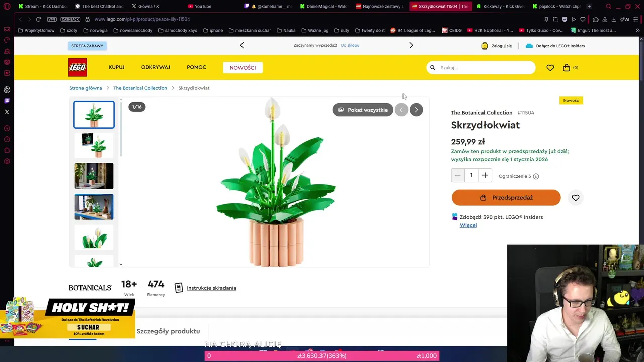Open X icon in Opera sidebar
The width and height of the screenshot is (644, 362).
(7, 112)
